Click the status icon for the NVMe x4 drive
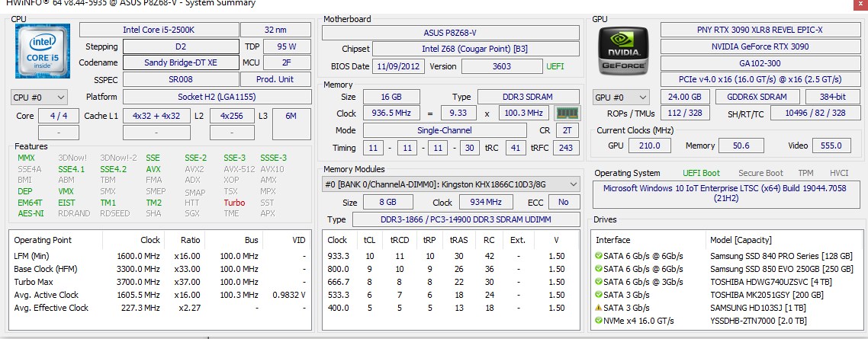 (x=599, y=321)
